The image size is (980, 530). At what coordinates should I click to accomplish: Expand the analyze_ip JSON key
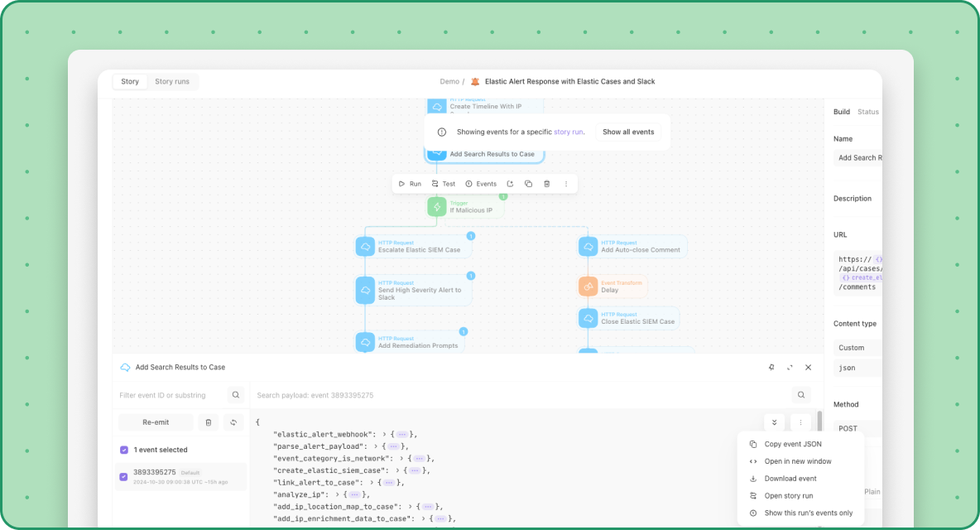(337, 494)
